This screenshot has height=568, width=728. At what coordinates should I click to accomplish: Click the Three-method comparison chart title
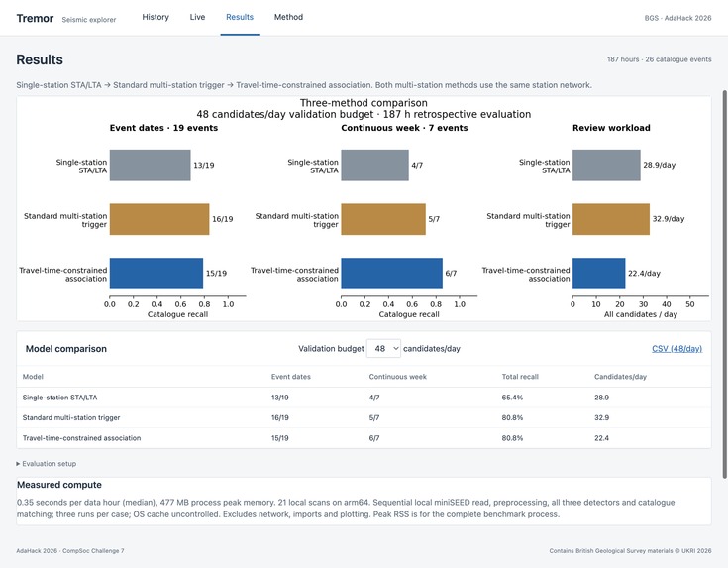click(x=364, y=103)
